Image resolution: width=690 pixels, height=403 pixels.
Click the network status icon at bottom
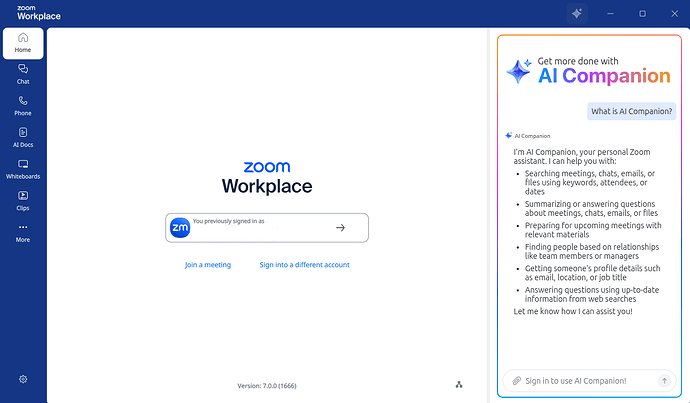(459, 384)
